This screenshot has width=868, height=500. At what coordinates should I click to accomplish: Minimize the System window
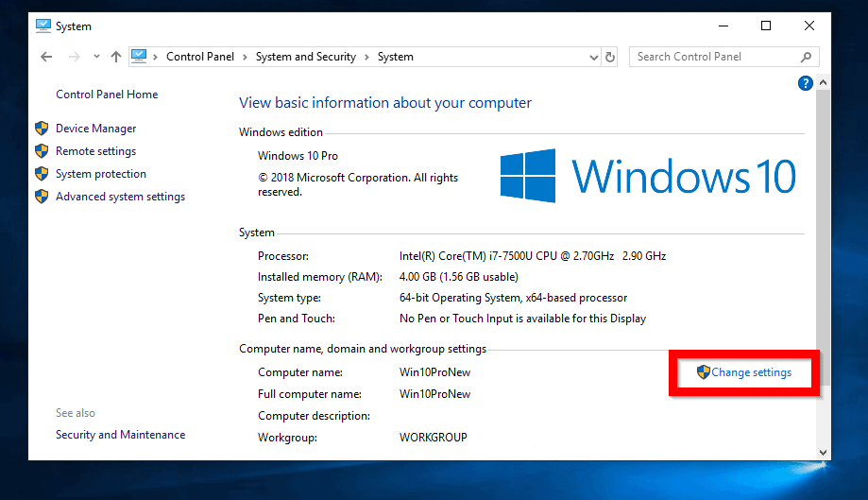pos(723,26)
